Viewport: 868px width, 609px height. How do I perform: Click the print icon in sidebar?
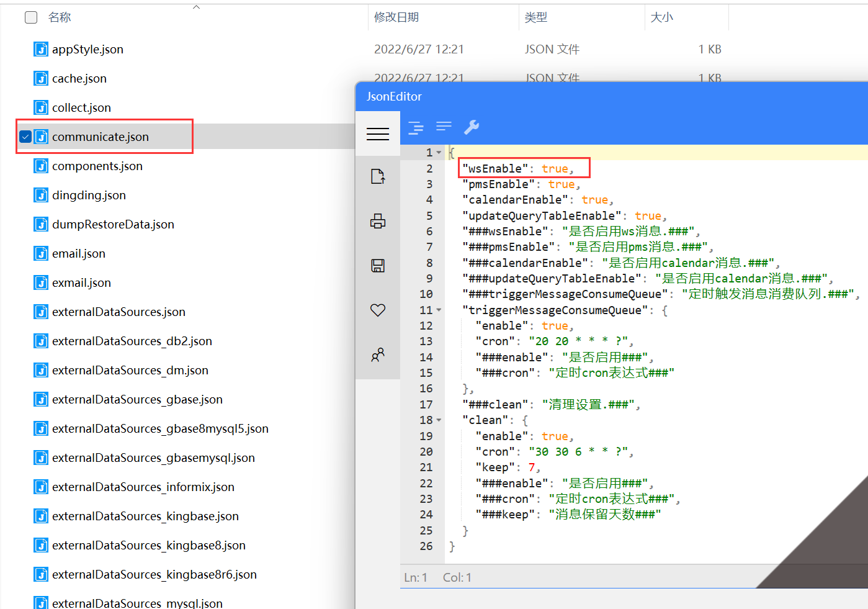[378, 221]
